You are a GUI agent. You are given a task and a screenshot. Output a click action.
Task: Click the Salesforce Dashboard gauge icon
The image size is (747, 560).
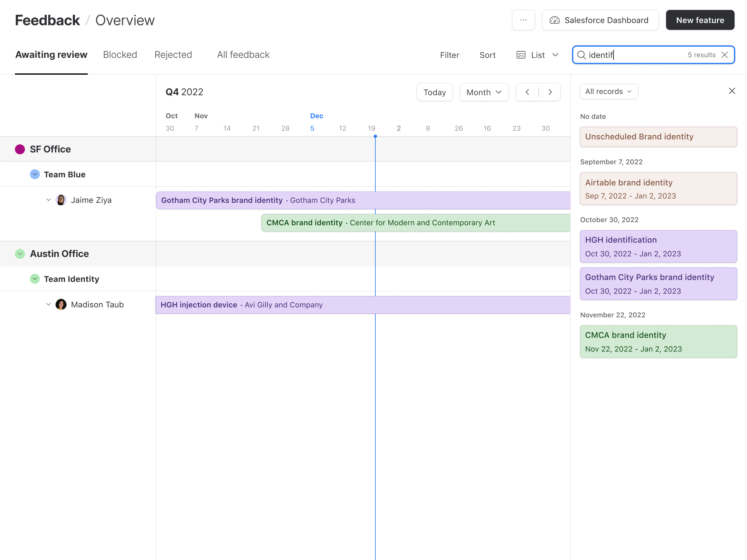[x=555, y=20]
